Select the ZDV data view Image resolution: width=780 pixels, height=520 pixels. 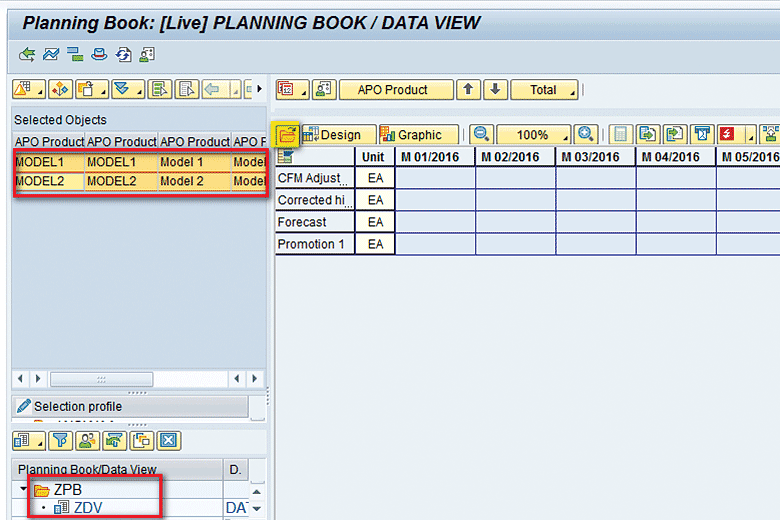click(88, 508)
